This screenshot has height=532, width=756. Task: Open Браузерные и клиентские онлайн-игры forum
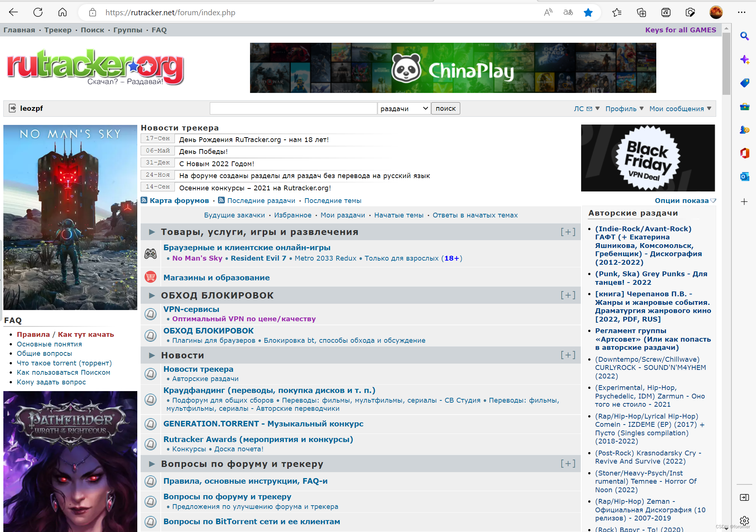click(x=247, y=247)
